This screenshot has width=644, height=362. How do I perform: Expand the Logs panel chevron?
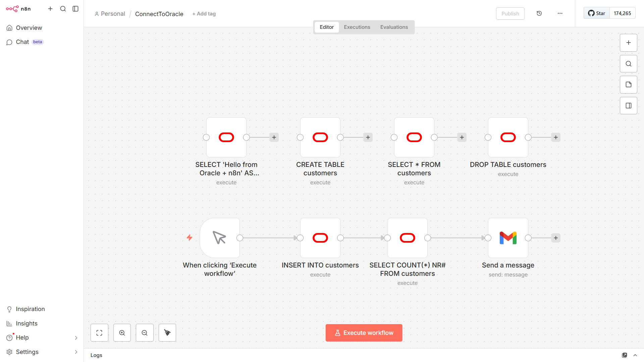(x=635, y=355)
